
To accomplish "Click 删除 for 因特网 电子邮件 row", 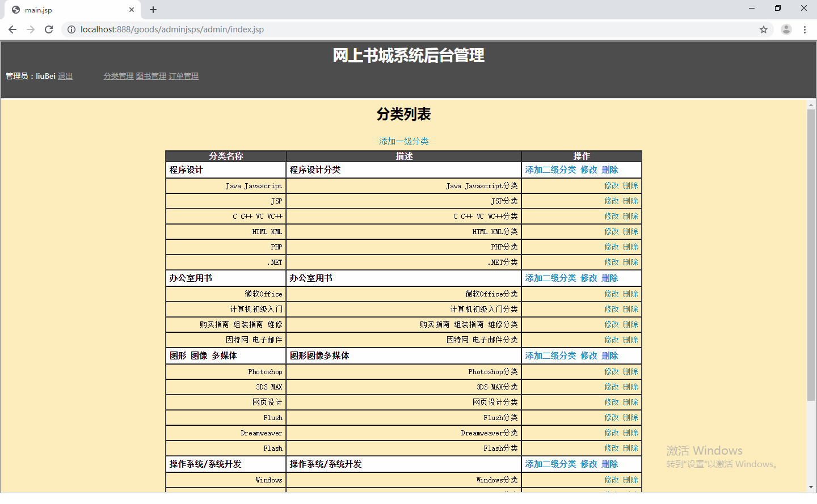I will 630,340.
